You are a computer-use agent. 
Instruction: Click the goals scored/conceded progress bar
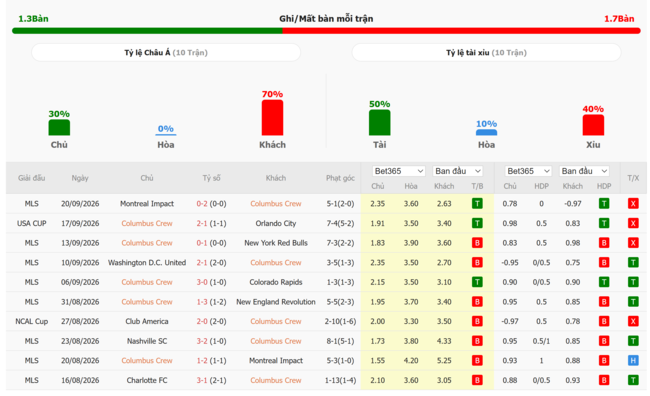click(326, 31)
